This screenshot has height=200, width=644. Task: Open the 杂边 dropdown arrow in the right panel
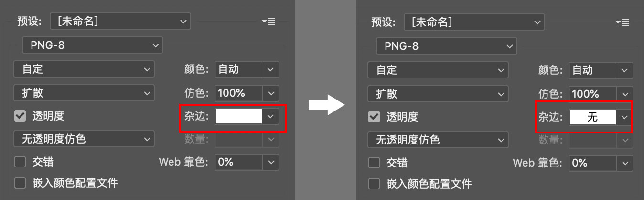(624, 117)
